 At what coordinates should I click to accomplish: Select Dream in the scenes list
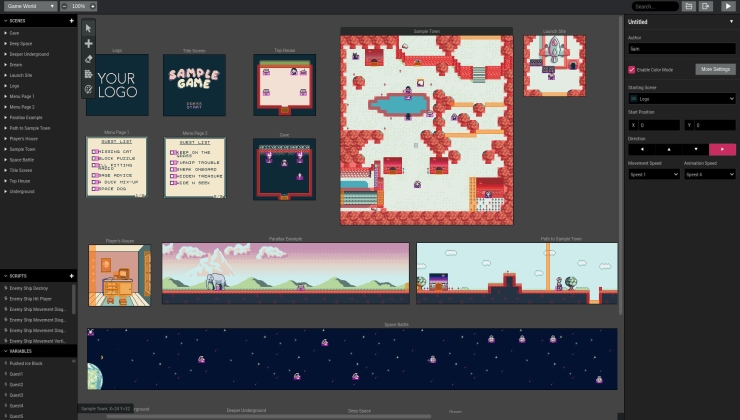pos(38,65)
